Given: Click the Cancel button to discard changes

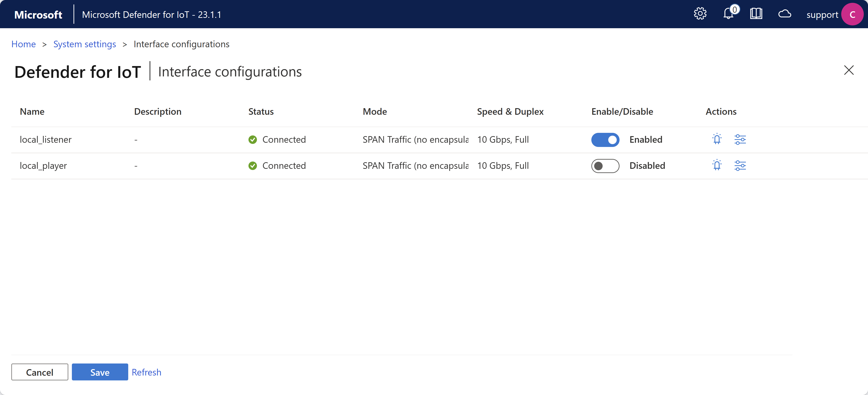Looking at the screenshot, I should [x=39, y=372].
